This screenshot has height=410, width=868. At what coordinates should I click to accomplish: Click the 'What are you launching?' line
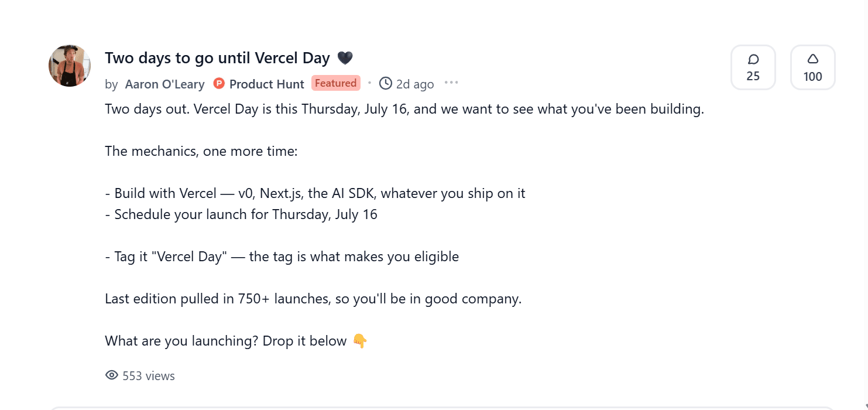click(226, 341)
